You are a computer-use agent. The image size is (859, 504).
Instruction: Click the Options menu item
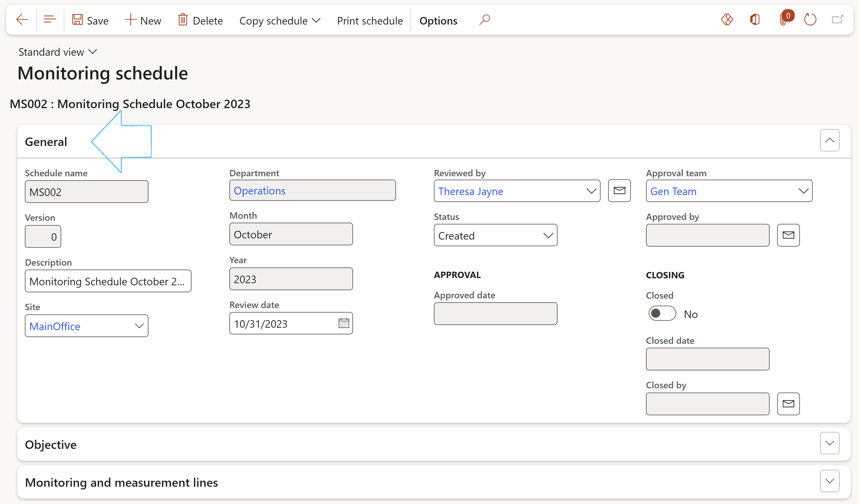tap(438, 20)
